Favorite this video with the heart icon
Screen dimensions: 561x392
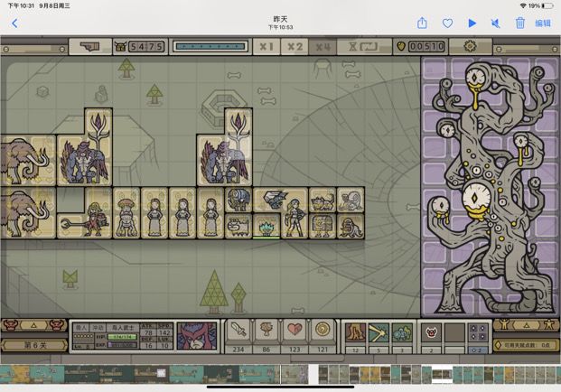coord(447,23)
